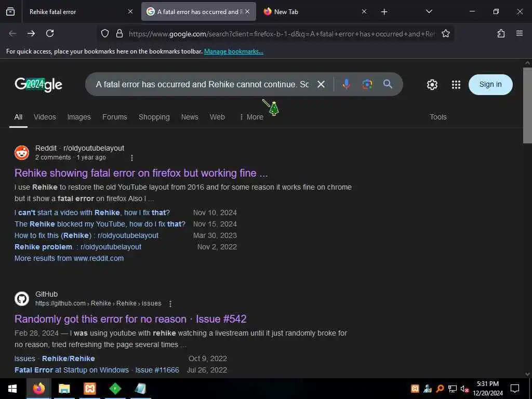Open the Reddit result's three-dot menu
This screenshot has height=399, width=532.
coord(132,158)
